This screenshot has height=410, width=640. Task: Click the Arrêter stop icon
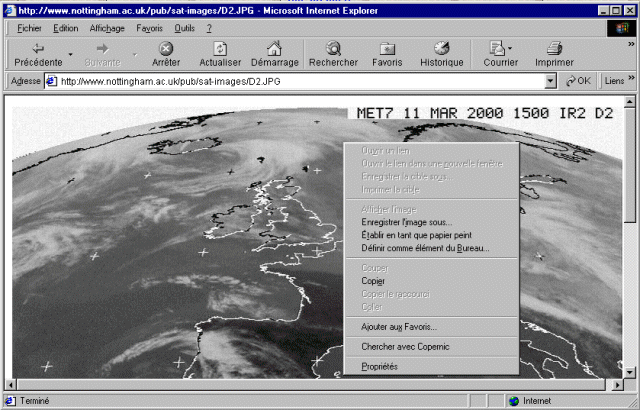(x=166, y=48)
